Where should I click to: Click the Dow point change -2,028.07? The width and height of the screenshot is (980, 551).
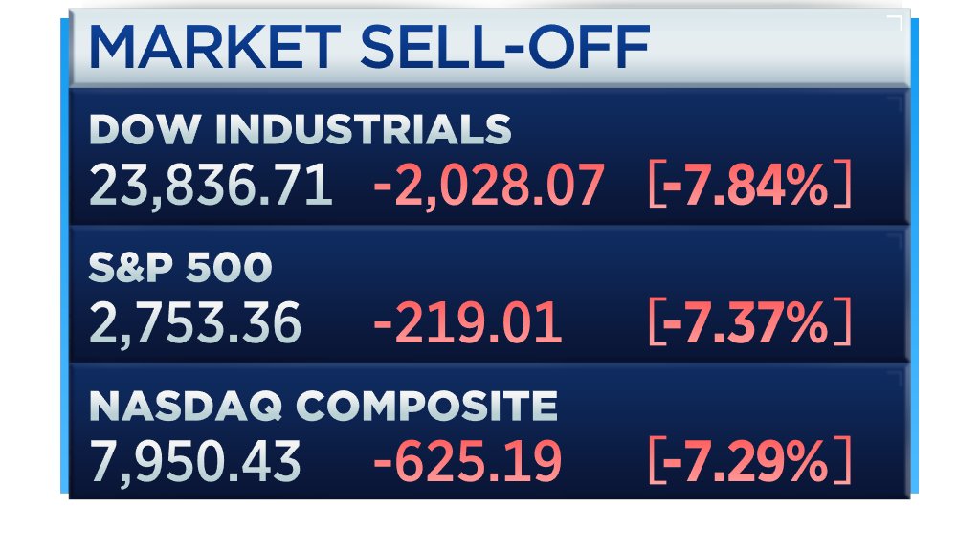[x=488, y=186]
